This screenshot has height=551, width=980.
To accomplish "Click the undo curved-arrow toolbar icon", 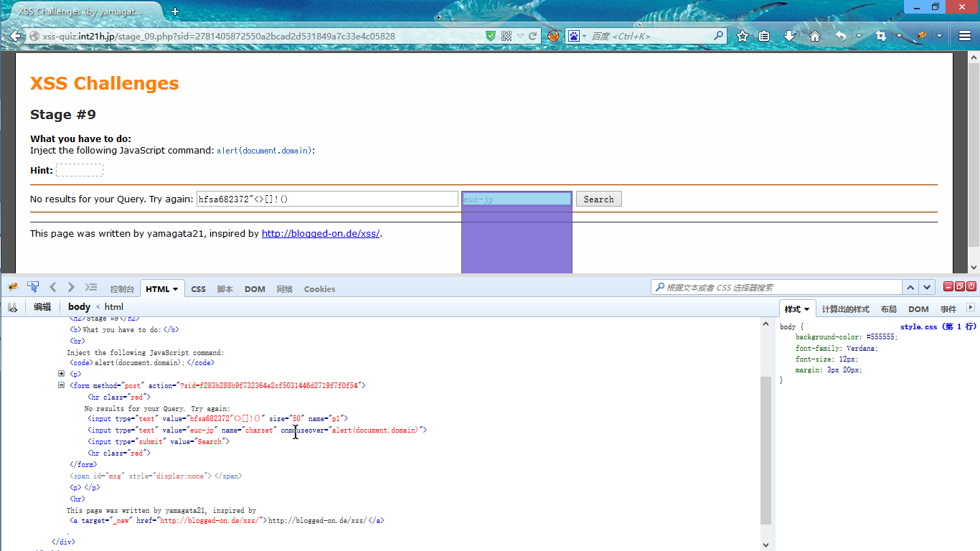I will [841, 36].
